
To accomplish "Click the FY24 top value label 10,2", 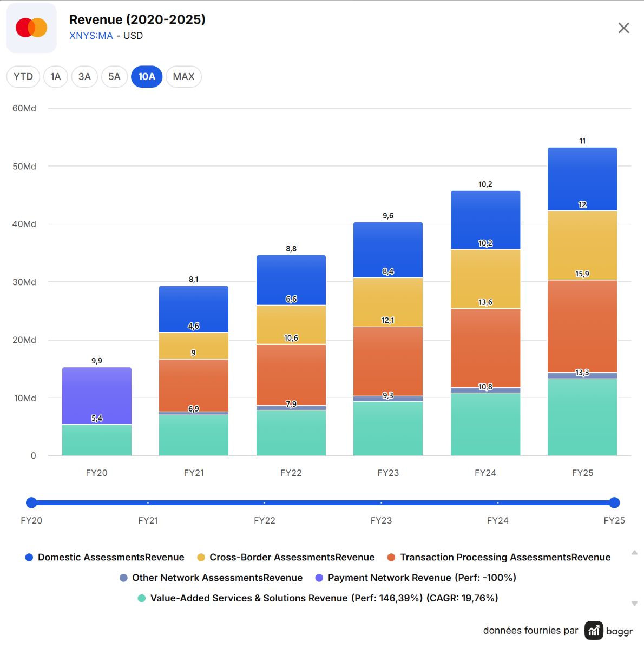I will click(x=485, y=184).
